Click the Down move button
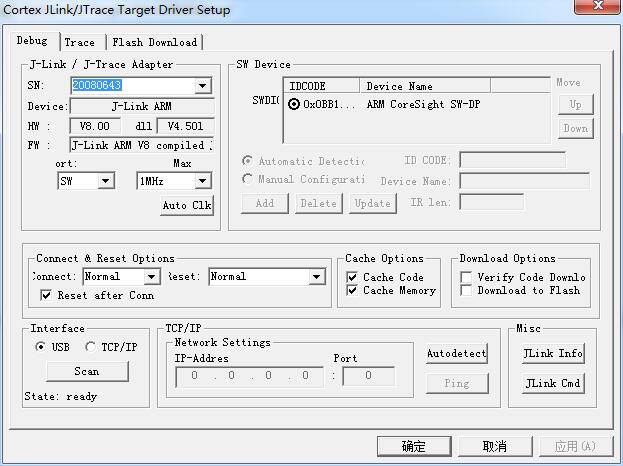 tap(575, 128)
